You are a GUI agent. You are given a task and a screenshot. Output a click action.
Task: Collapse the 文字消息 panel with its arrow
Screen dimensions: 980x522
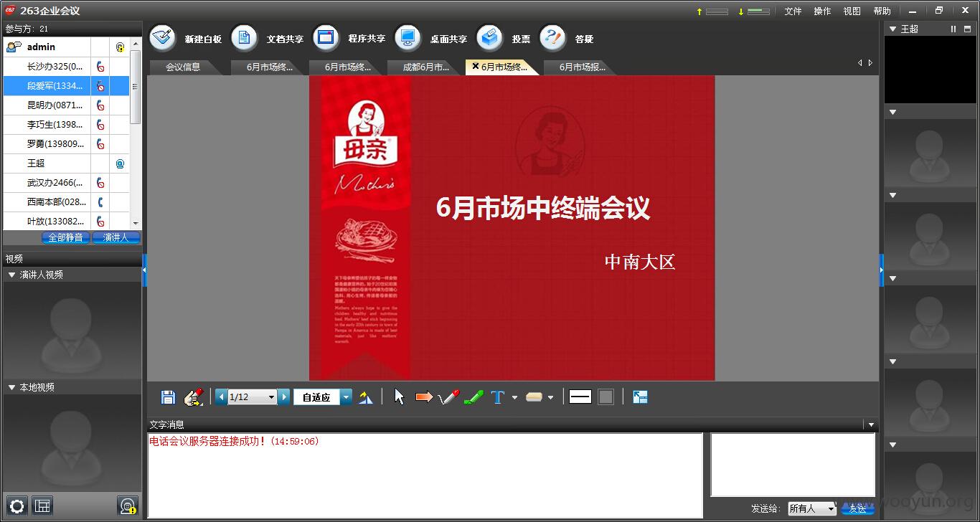(871, 425)
